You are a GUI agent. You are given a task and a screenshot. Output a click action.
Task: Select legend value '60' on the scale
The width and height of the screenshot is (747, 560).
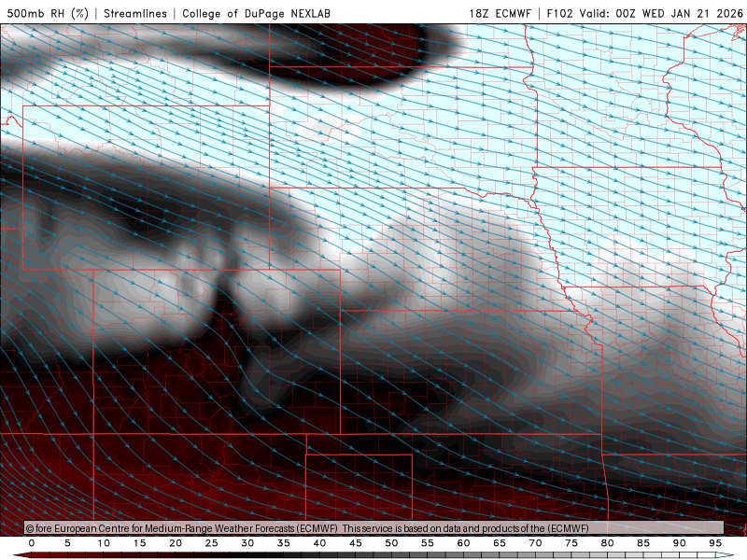[x=463, y=543]
